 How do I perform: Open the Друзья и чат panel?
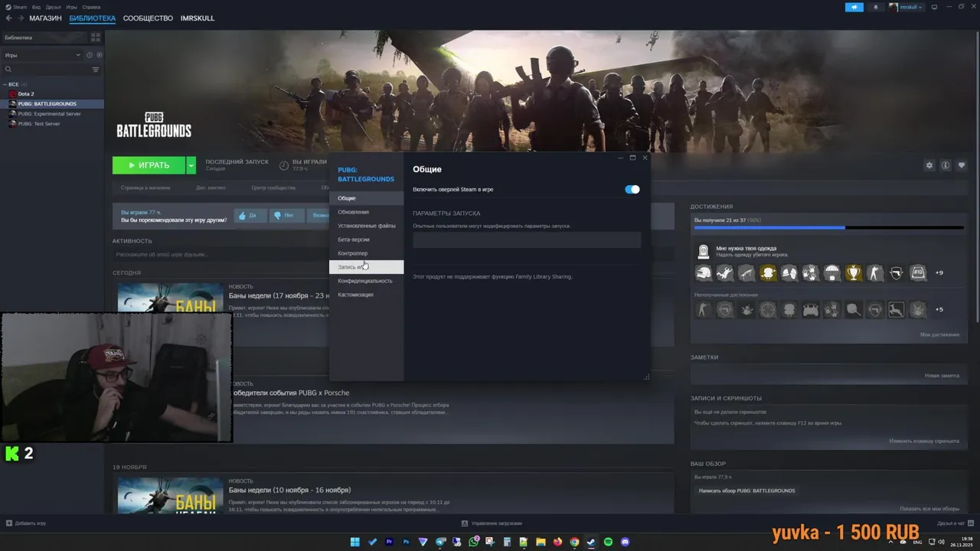pyautogui.click(x=955, y=523)
